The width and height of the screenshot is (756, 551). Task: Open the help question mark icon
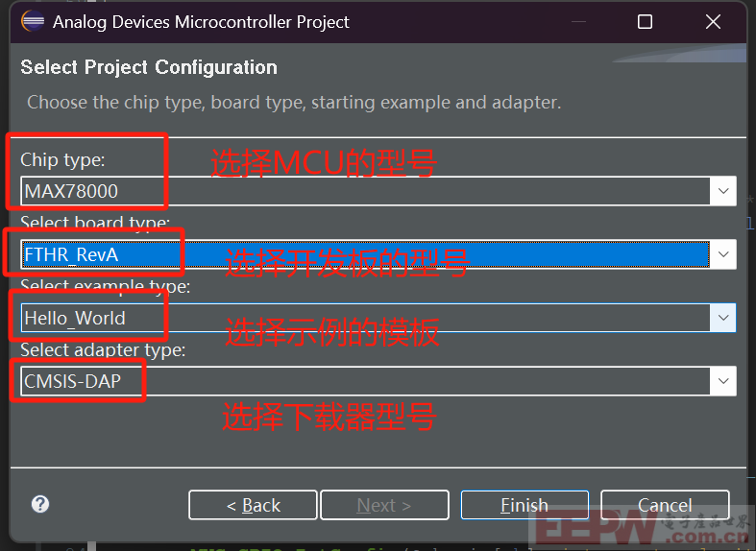point(40,504)
